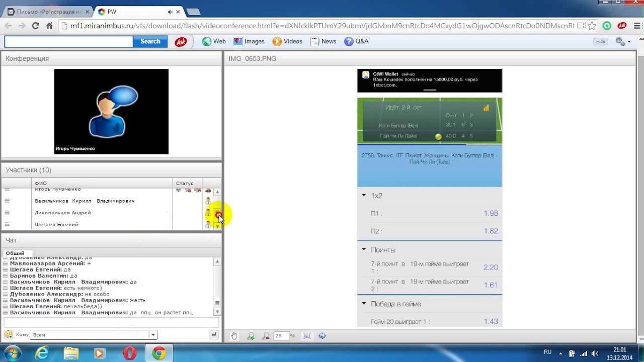
Task: Click the ФИО column header
Action: point(102,184)
